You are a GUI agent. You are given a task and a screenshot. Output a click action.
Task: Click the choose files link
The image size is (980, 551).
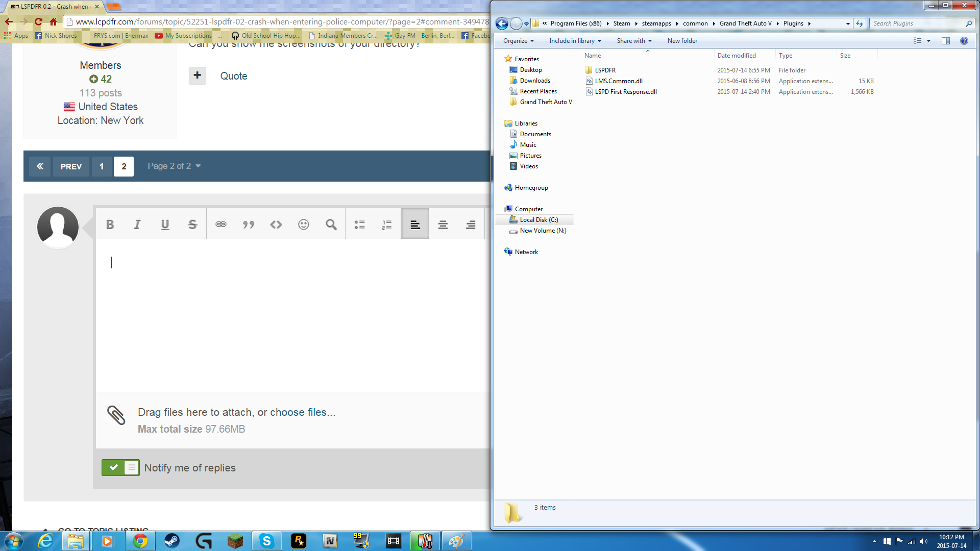point(302,412)
